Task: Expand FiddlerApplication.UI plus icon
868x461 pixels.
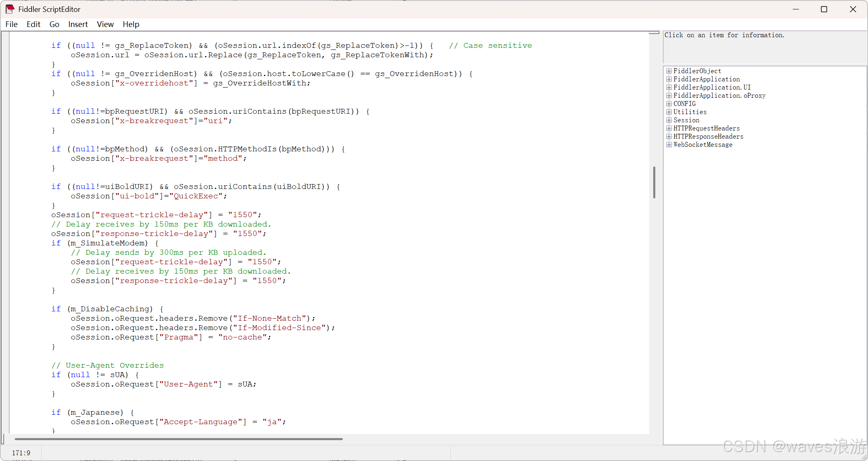Action: click(x=669, y=88)
